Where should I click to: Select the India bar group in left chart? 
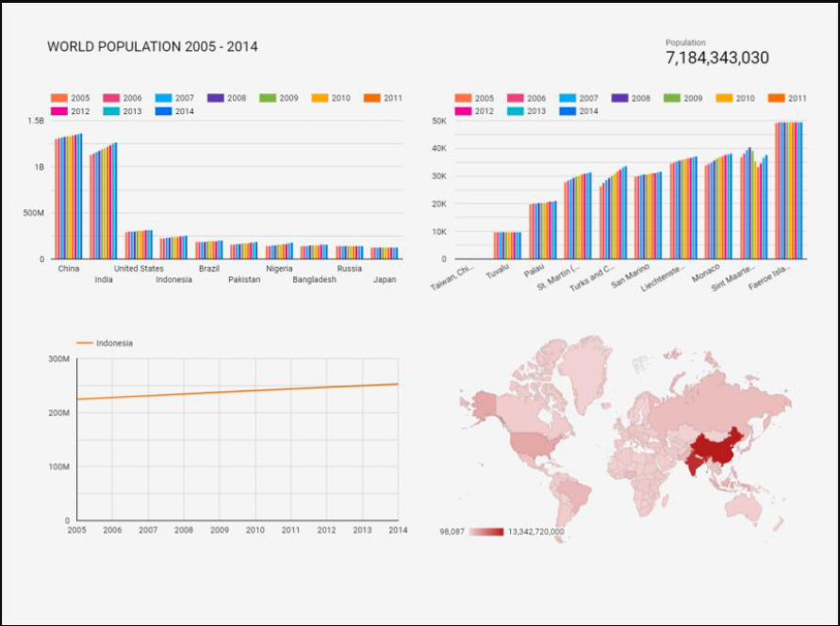[104, 203]
